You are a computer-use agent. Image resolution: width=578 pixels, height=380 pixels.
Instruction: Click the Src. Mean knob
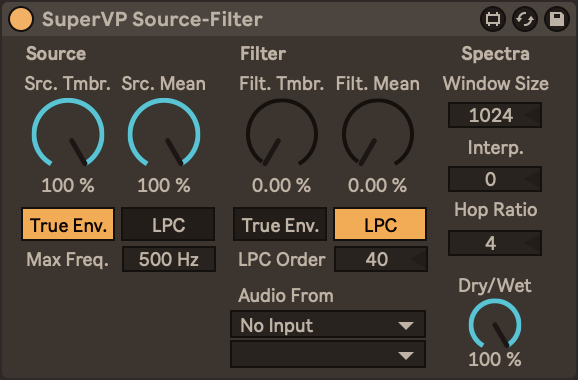coord(164,133)
